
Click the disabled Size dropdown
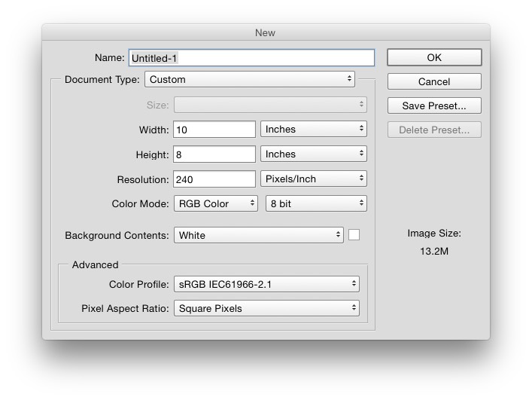[270, 105]
